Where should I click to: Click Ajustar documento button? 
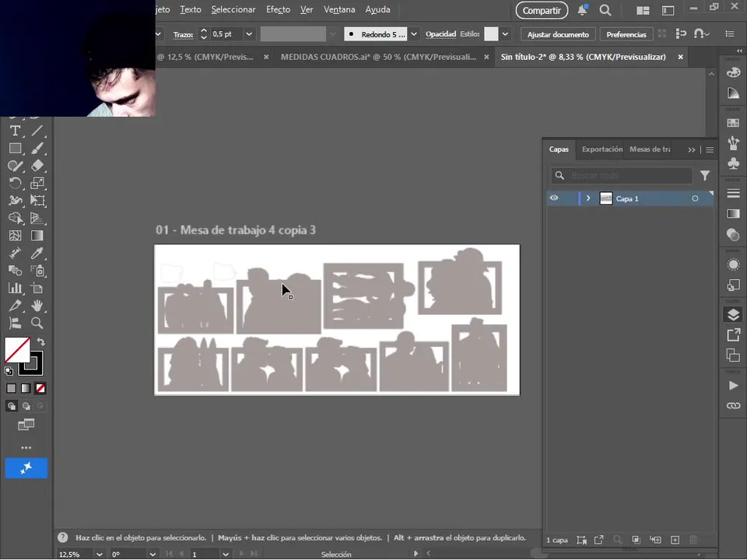point(558,34)
